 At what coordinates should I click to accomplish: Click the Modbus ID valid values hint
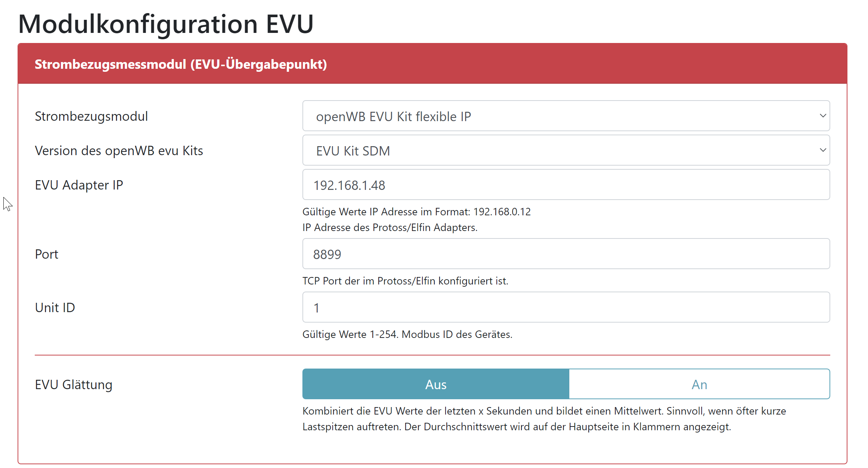click(x=407, y=335)
